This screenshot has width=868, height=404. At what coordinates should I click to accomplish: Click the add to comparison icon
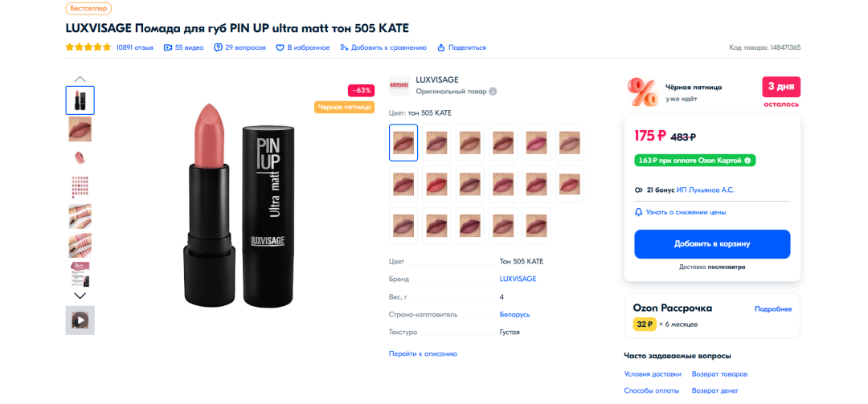pyautogui.click(x=344, y=47)
